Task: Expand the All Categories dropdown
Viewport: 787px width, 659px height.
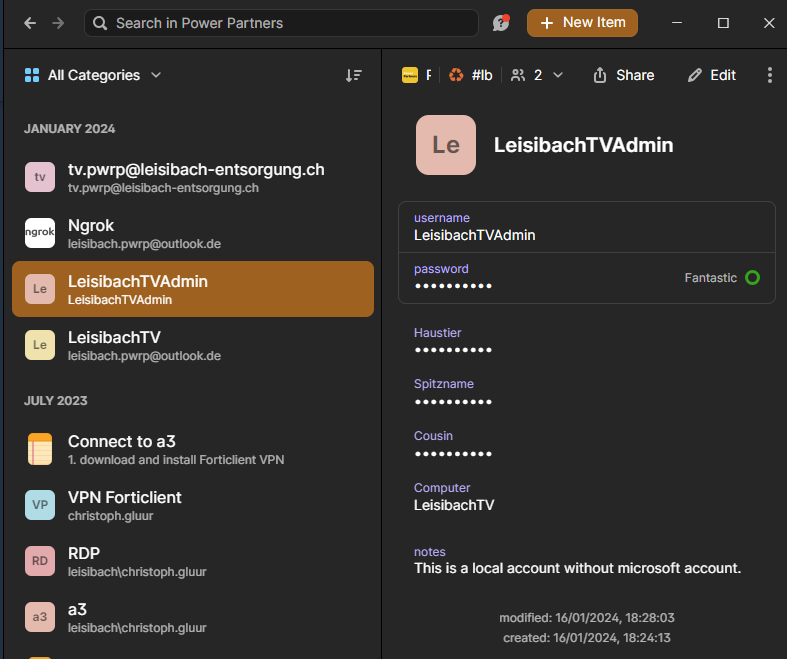Action: pos(93,75)
